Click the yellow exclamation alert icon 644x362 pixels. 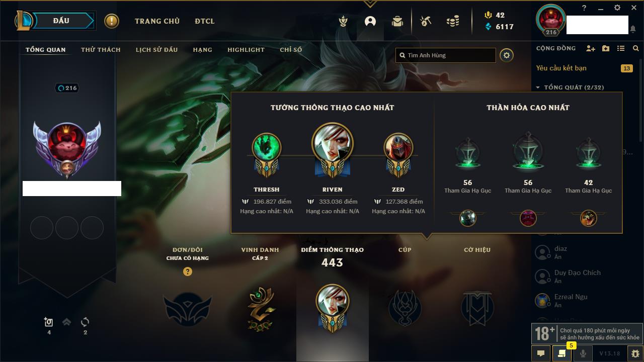pos(112,21)
